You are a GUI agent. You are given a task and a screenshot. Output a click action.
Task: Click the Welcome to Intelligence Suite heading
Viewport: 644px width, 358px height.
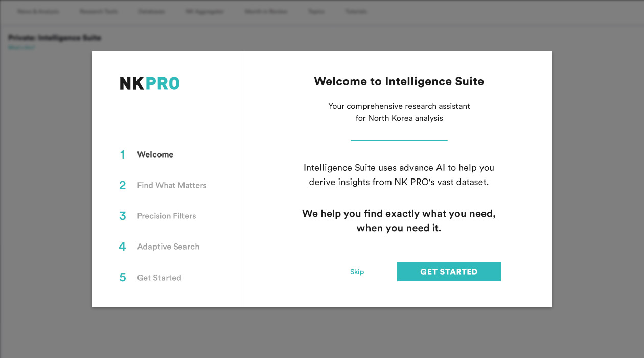click(x=399, y=81)
